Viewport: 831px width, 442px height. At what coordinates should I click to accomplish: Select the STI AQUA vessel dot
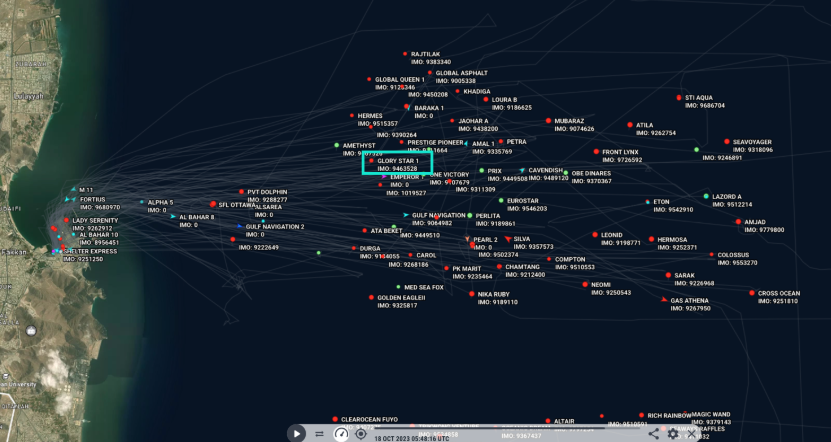point(679,98)
